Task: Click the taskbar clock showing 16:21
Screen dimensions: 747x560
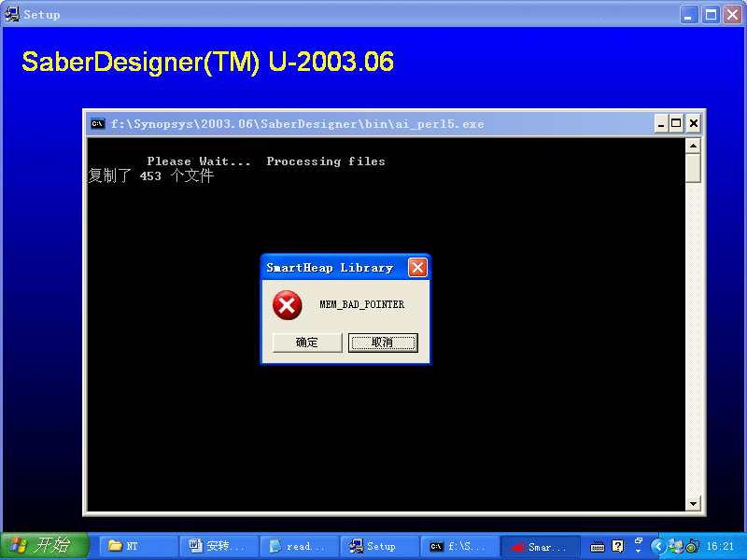Action: [x=720, y=546]
